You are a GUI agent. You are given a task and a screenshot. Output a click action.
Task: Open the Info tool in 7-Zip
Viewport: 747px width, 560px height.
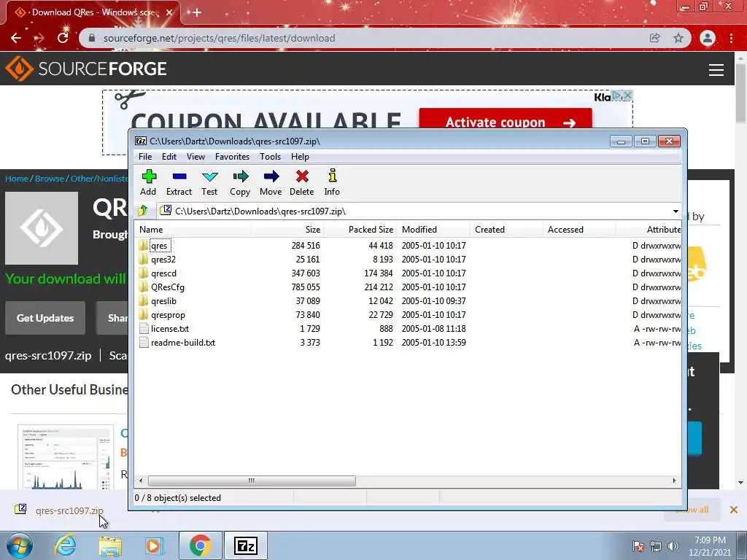pos(333,176)
